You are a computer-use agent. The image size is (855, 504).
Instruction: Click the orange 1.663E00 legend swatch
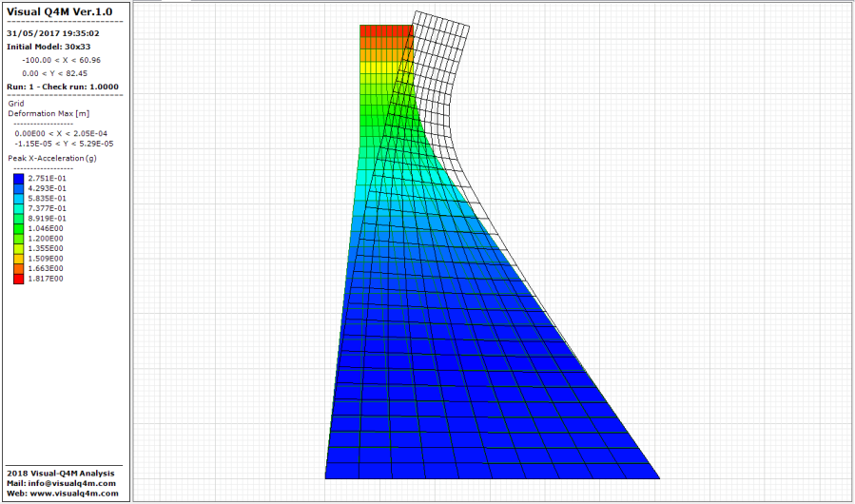[19, 269]
